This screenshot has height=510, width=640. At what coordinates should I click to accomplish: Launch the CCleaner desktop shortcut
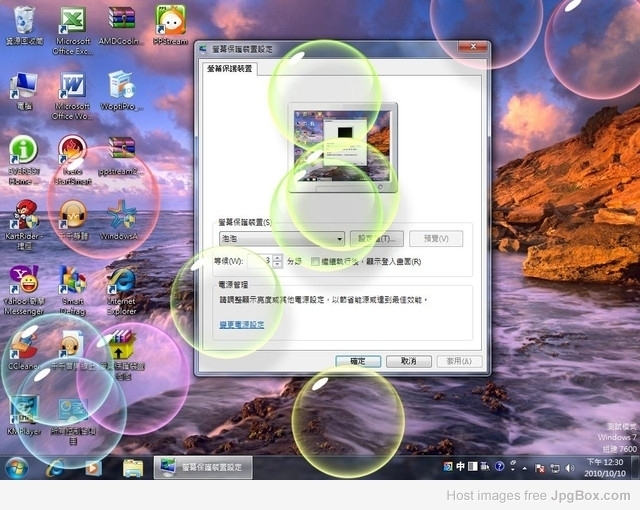[x=24, y=351]
